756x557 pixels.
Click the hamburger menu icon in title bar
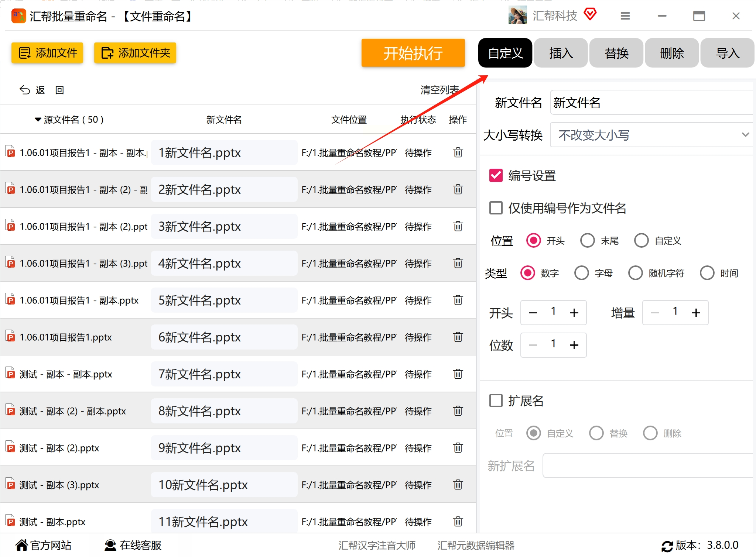(625, 16)
